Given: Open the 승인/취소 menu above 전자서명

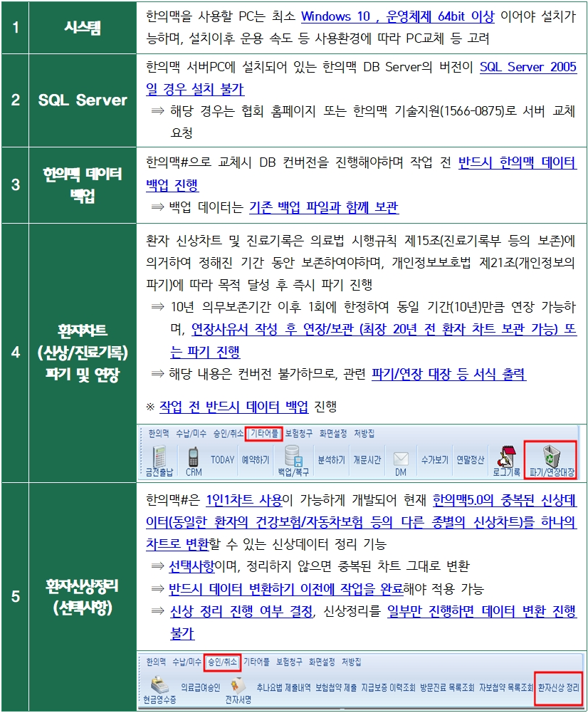Looking at the screenshot, I should click(222, 662).
